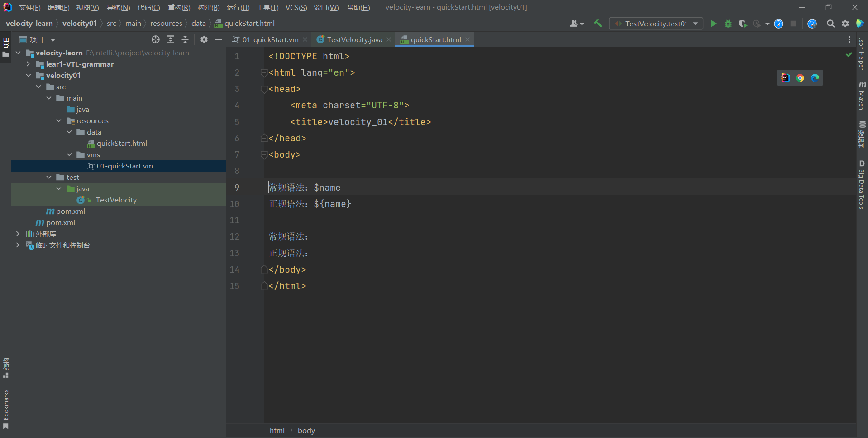Open the Structure tool window

[x=6, y=368]
